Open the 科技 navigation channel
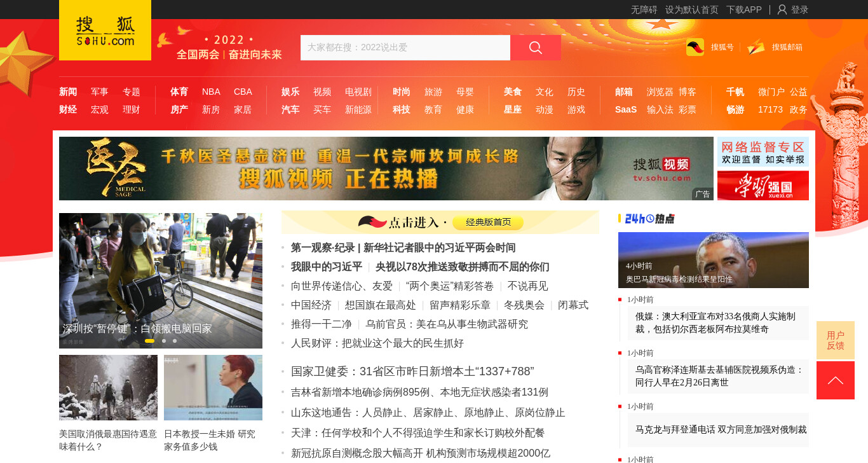Screen dimensions: 868x463 click(402, 109)
